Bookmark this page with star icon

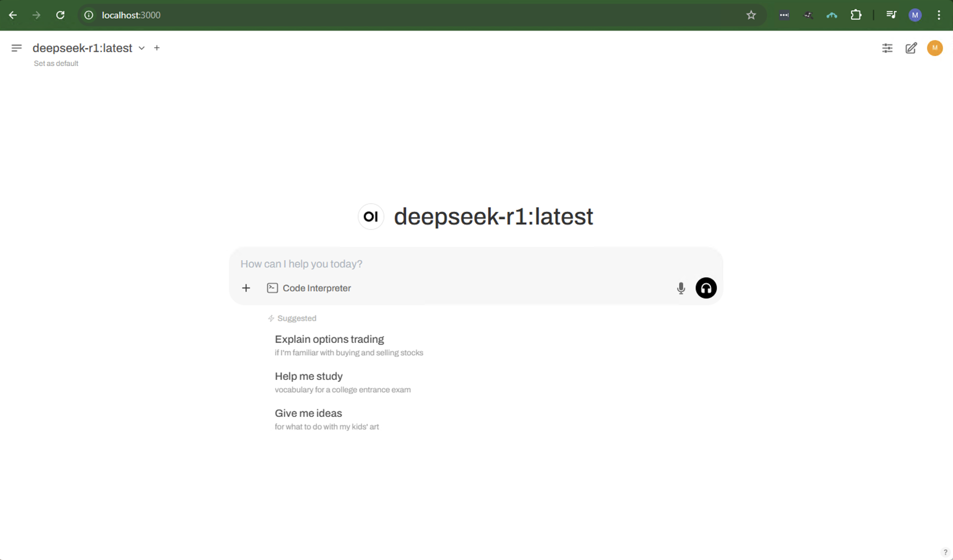(751, 15)
